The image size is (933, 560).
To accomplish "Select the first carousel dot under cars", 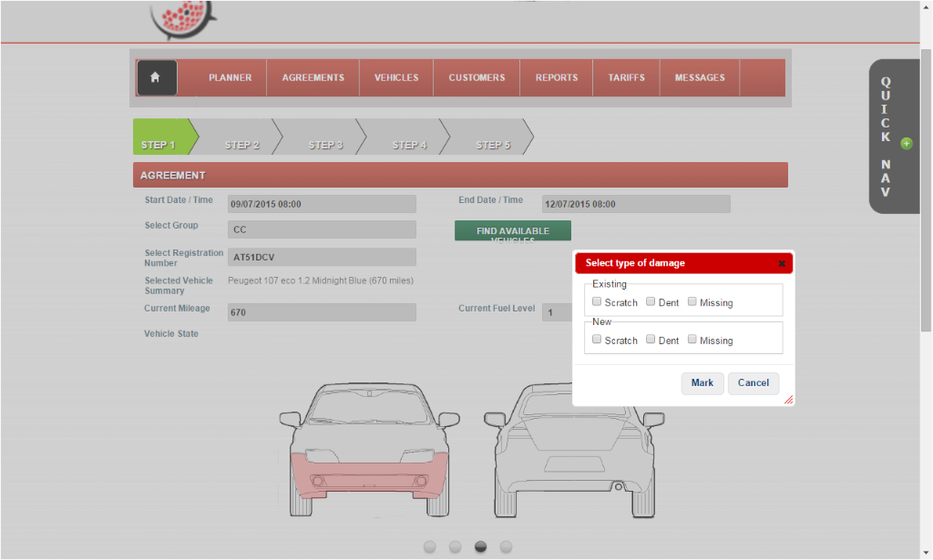I will tap(430, 546).
